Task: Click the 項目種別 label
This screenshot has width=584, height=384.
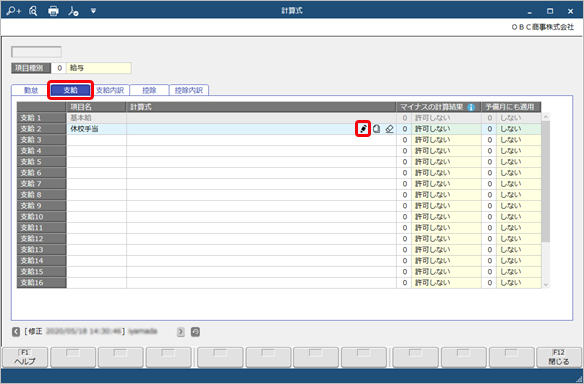Action: pyautogui.click(x=31, y=68)
